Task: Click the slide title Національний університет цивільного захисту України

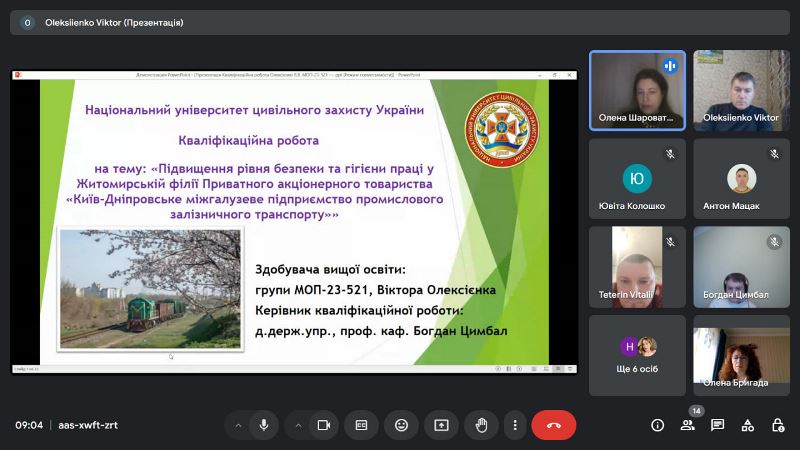Action: click(x=255, y=110)
